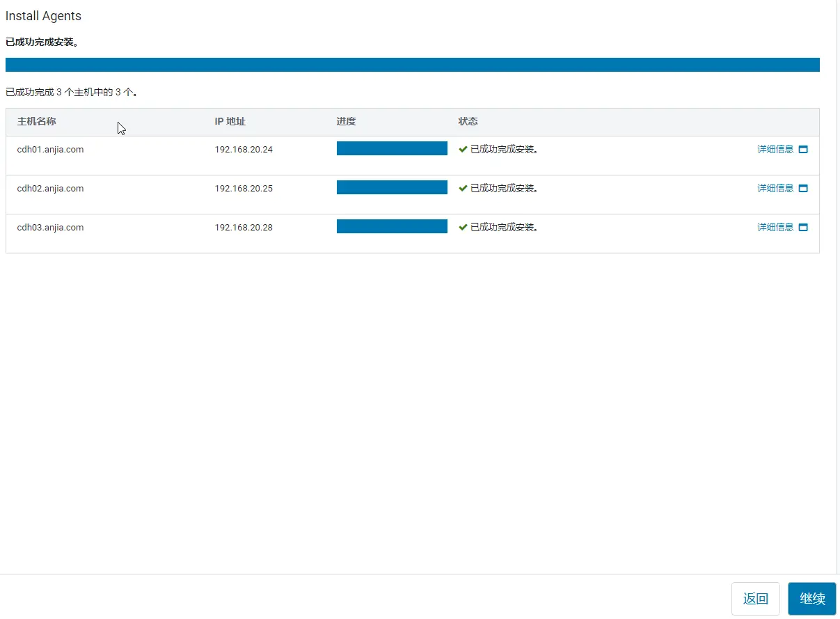Click status text 已成功完成安装 for cdh01

(504, 149)
